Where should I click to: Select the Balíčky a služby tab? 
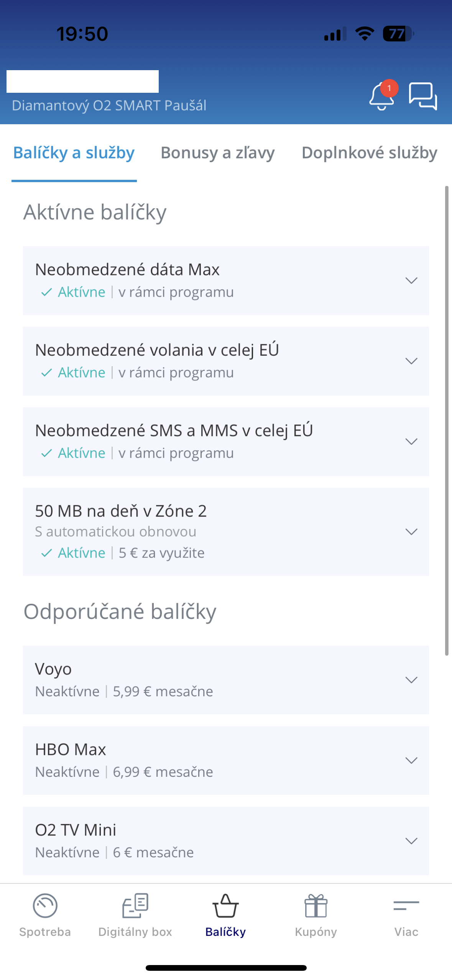click(x=74, y=153)
